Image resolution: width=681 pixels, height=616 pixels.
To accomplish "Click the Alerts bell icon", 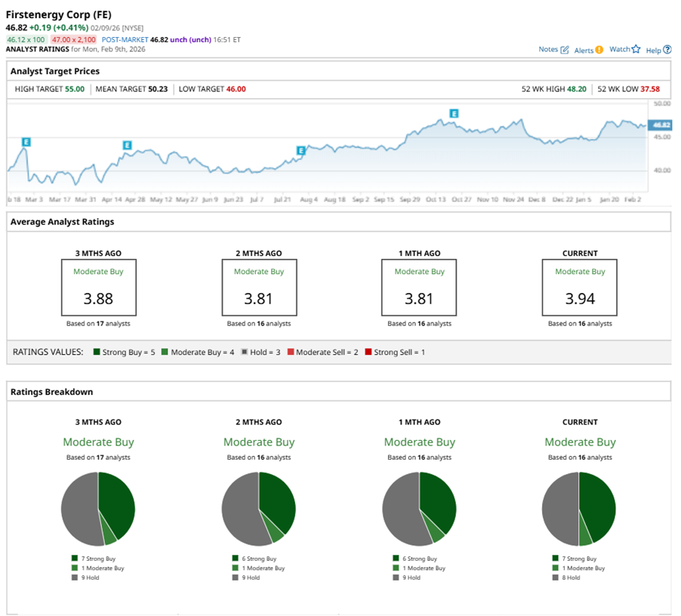I will point(599,50).
